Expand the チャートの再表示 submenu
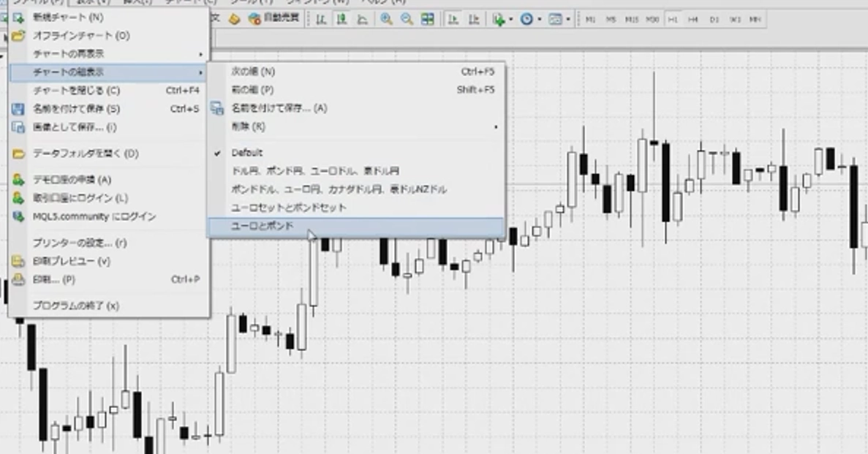This screenshot has width=868, height=454. point(109,53)
